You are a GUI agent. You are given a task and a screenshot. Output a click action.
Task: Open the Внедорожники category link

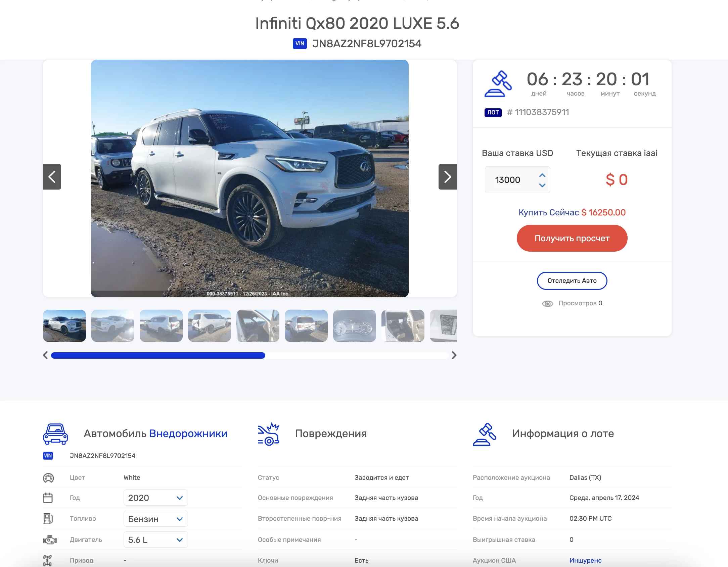tap(188, 434)
